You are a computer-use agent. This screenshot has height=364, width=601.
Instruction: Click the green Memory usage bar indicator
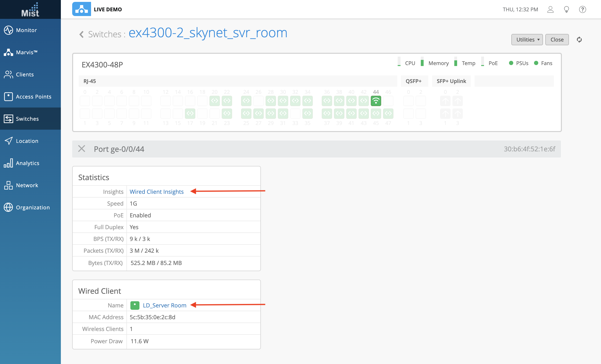422,63
